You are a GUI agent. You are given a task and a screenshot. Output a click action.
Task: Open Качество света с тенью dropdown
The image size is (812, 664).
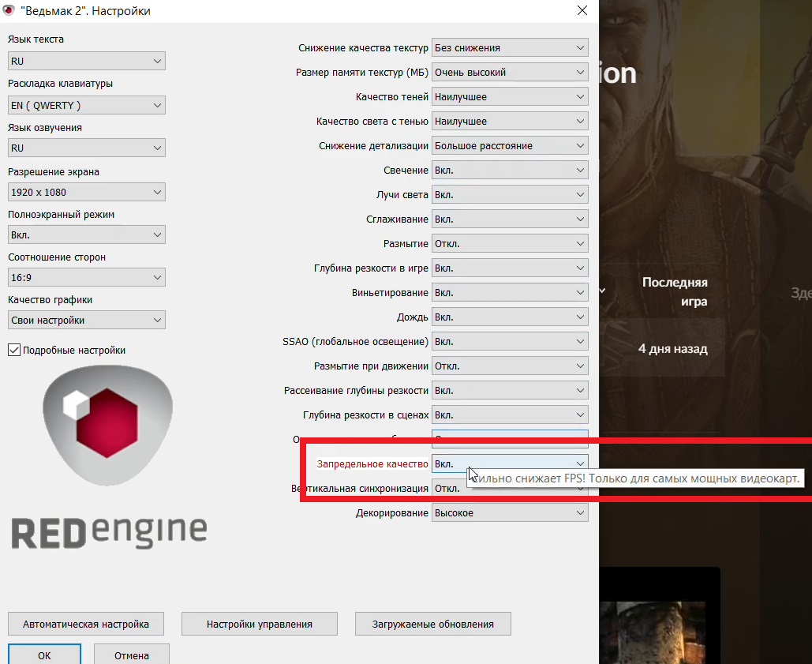coord(510,122)
